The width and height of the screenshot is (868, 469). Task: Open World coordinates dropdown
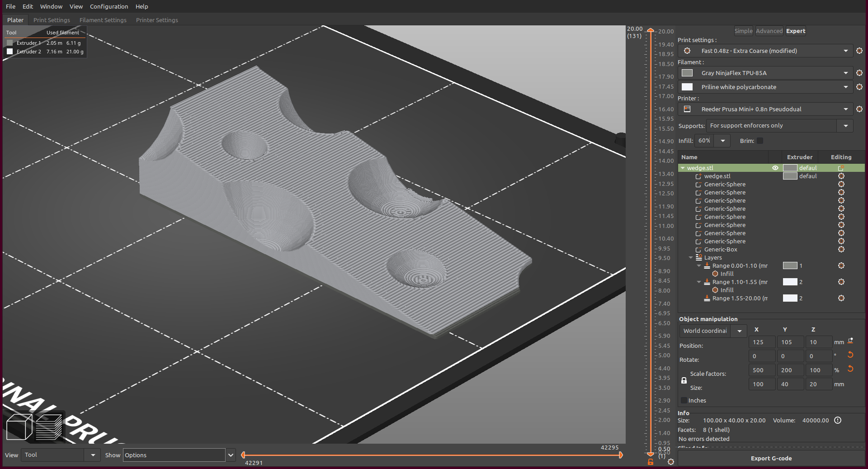739,331
